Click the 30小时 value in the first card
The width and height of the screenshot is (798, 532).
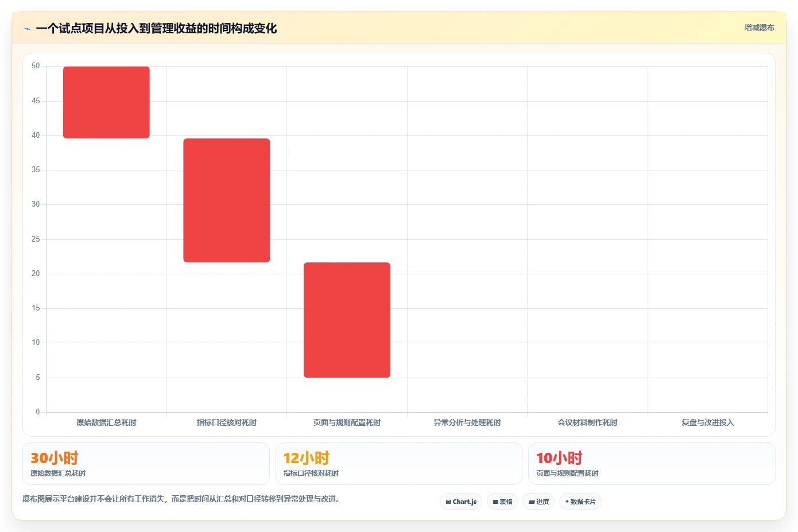click(x=55, y=458)
